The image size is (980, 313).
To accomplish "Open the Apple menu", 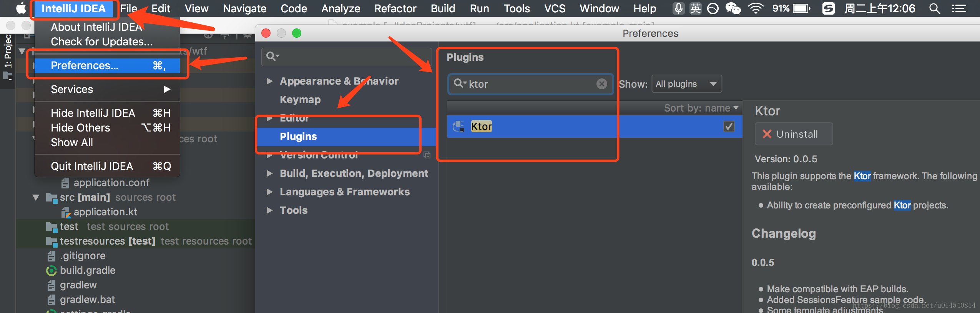I will pyautogui.click(x=21, y=8).
